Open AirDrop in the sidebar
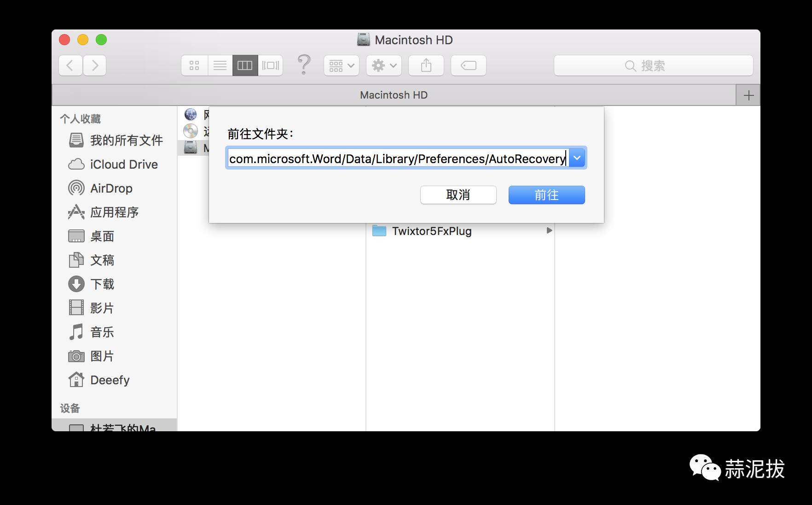 point(111,188)
